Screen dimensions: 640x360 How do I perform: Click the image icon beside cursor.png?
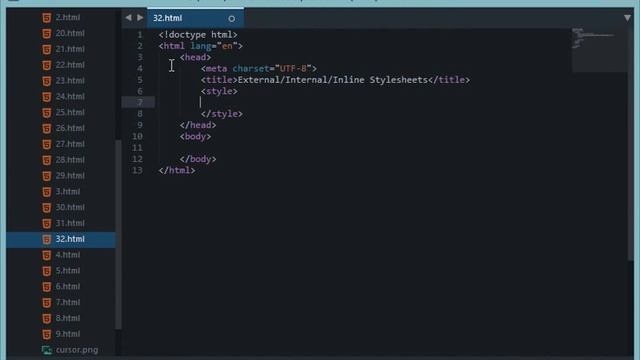47,350
